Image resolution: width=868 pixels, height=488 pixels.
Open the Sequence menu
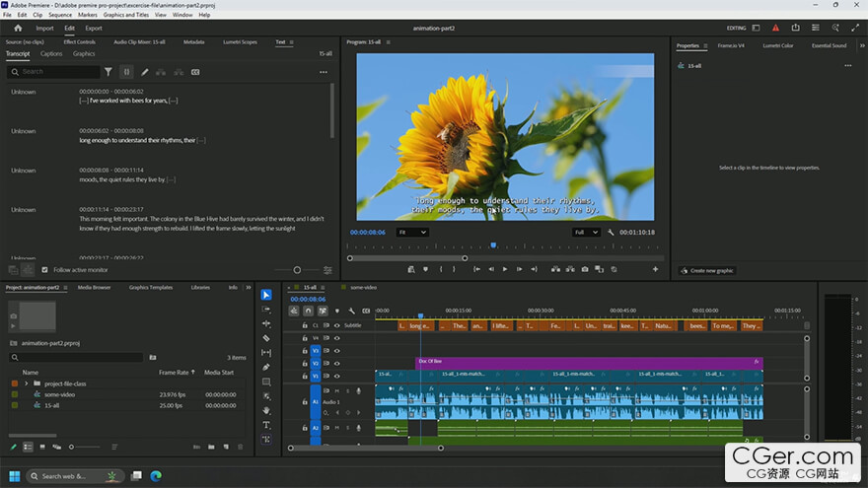pos(60,15)
